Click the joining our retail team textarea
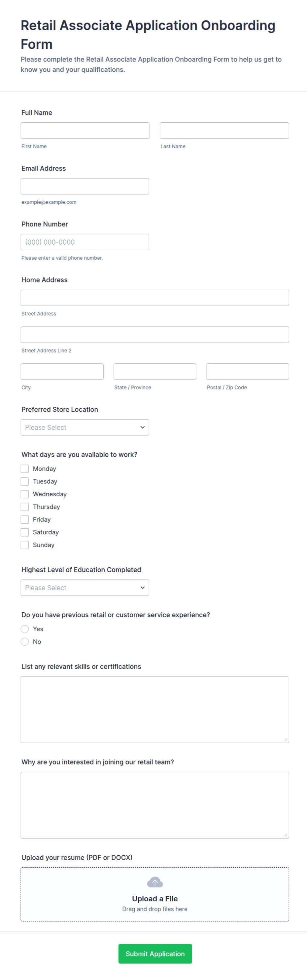Viewport: 307px width, 980px height. coord(154,805)
